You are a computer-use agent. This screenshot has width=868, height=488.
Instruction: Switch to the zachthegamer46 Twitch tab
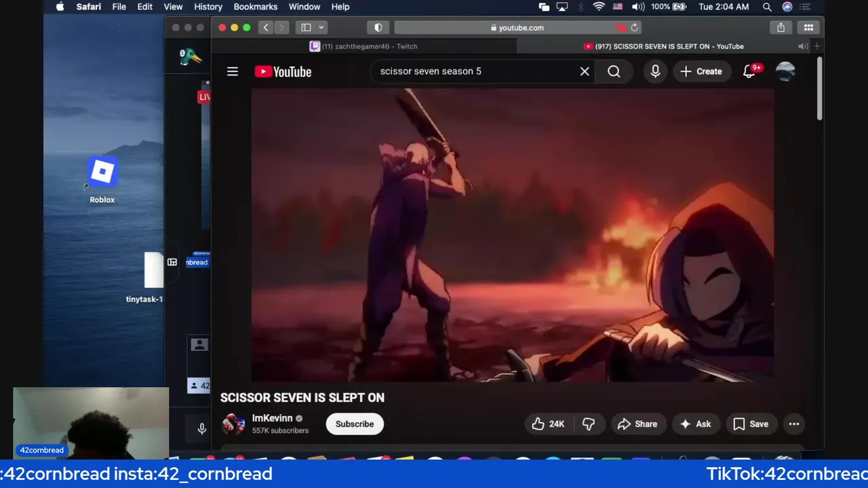[x=364, y=46]
